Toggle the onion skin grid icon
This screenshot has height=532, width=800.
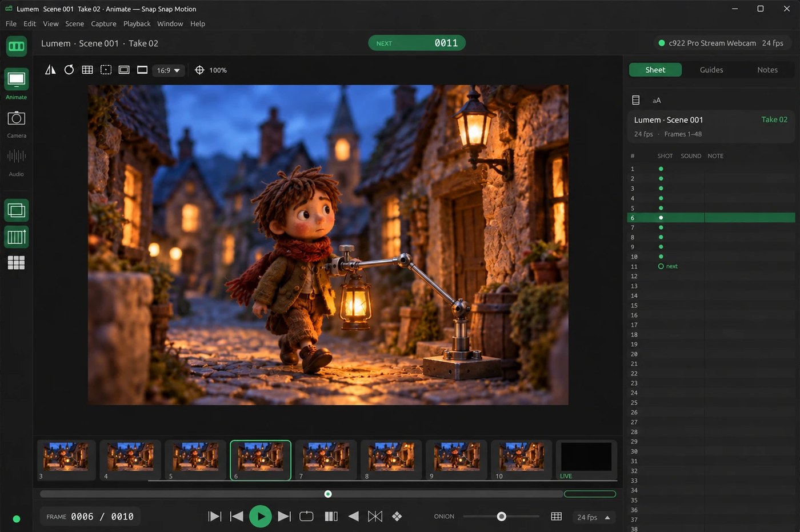[x=556, y=517]
